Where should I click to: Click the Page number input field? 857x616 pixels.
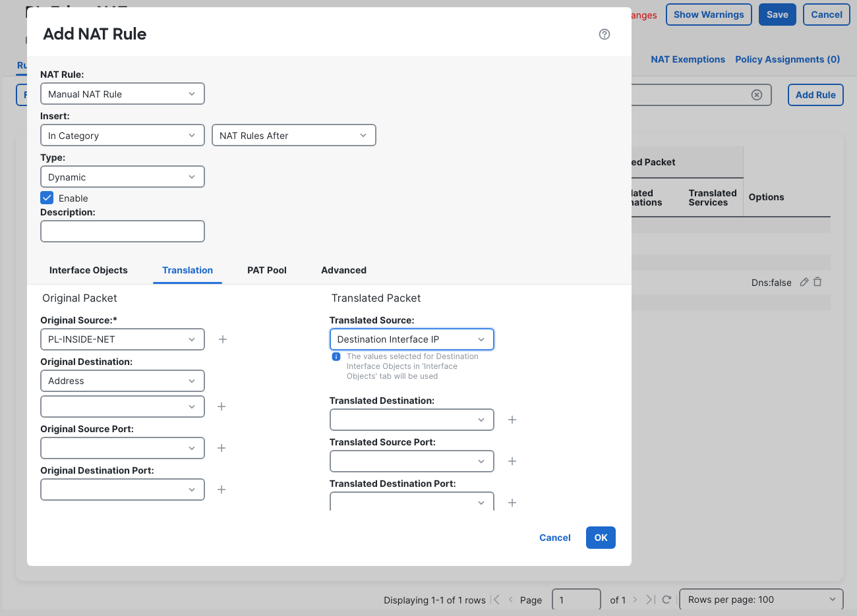pos(576,600)
